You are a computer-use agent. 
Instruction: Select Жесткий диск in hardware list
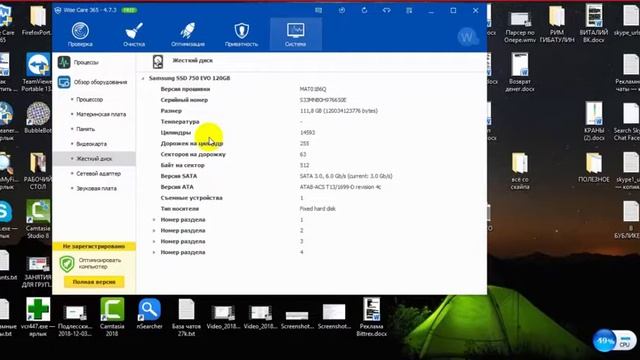pyautogui.click(x=94, y=159)
